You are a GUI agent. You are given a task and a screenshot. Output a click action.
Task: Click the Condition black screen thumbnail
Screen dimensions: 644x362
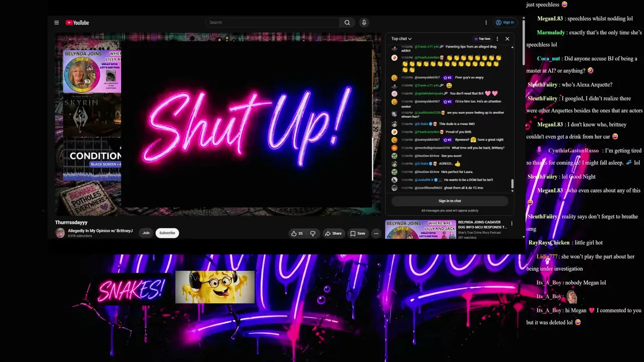pyautogui.click(x=92, y=160)
